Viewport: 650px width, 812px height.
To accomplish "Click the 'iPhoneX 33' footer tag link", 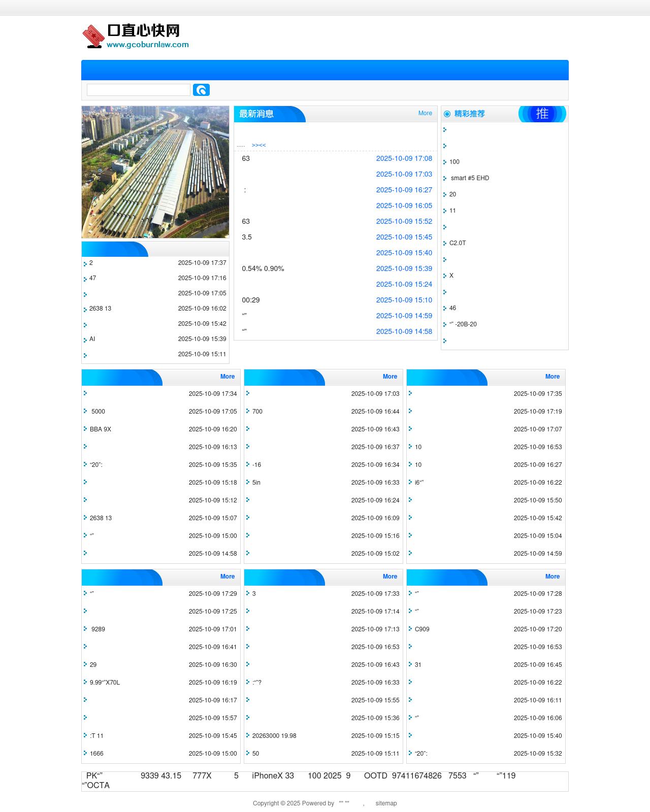I will click(273, 775).
